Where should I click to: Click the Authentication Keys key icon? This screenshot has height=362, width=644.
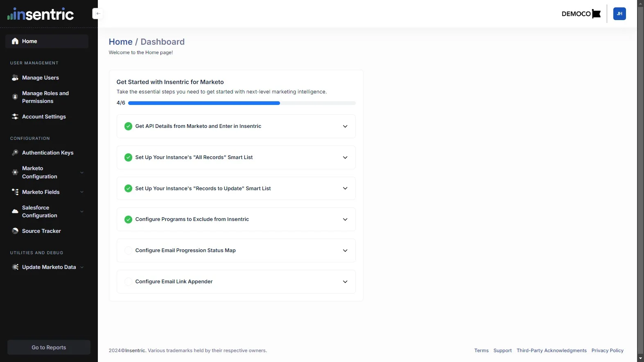15,153
